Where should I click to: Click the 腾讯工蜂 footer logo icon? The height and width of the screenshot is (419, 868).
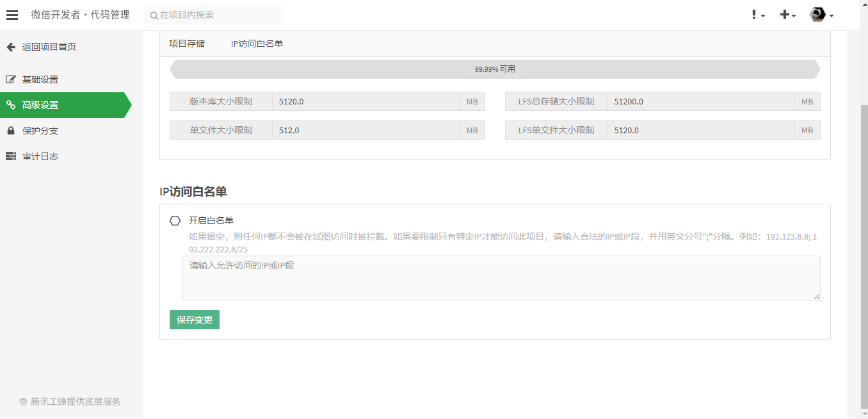pyautogui.click(x=24, y=402)
